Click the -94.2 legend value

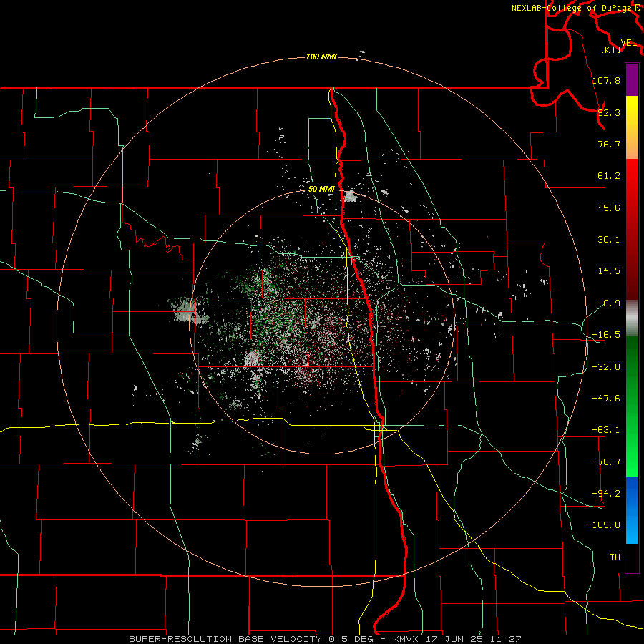pos(607,493)
